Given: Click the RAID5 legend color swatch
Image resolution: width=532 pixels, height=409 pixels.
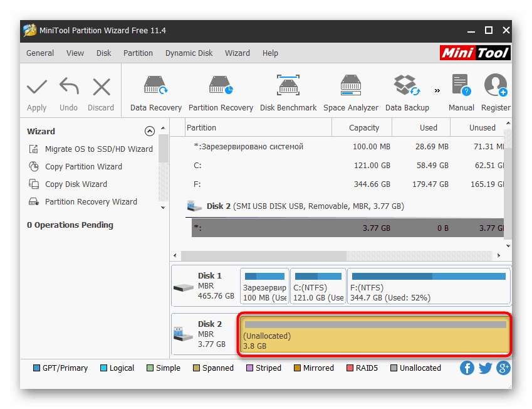Looking at the screenshot, I should tap(350, 368).
